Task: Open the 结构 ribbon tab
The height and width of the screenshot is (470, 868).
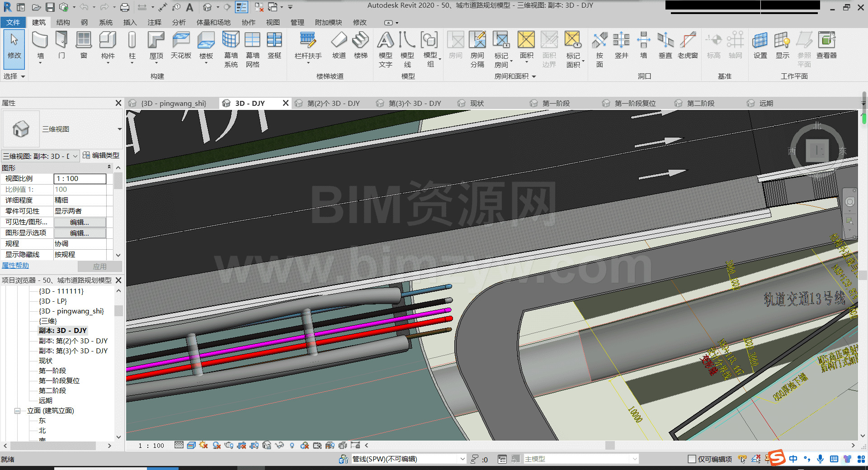Action: [63, 22]
